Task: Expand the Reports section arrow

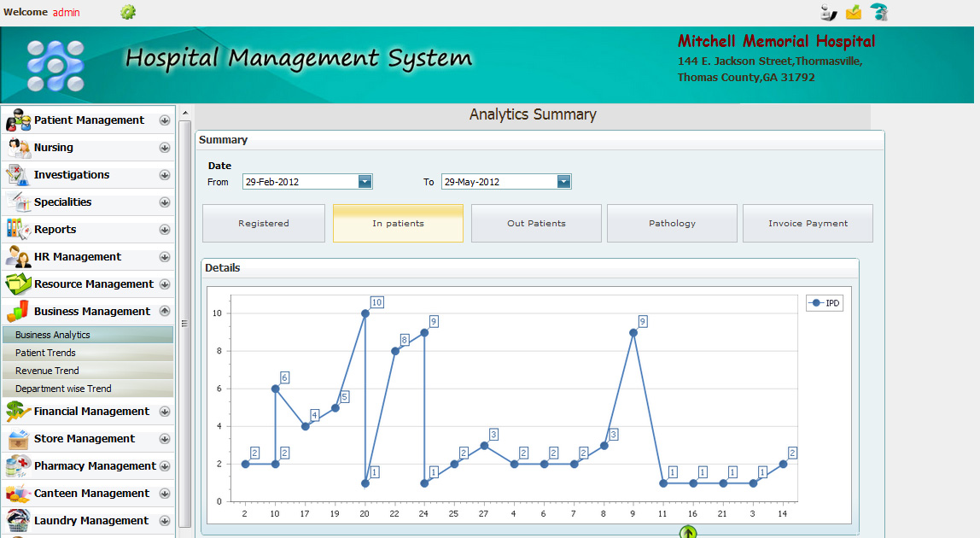Action: tap(165, 230)
